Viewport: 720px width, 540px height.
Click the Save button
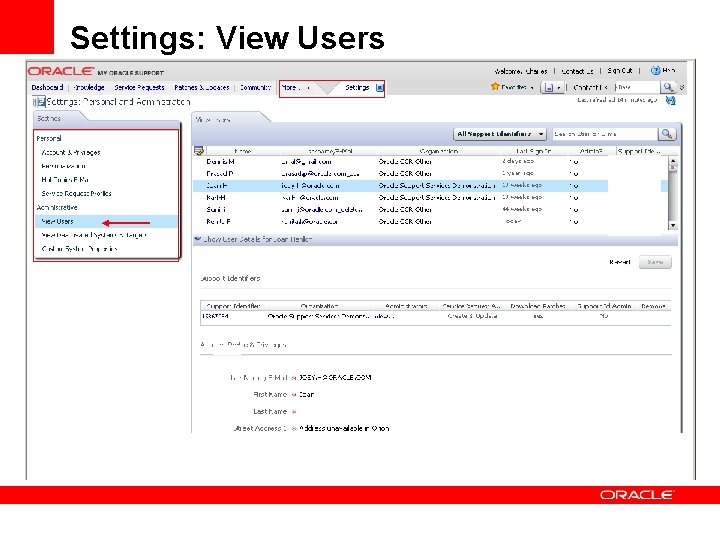tap(655, 262)
